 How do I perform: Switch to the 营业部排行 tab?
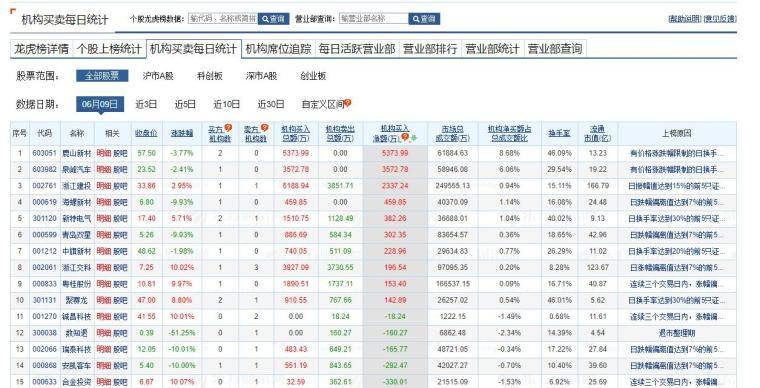pos(430,49)
